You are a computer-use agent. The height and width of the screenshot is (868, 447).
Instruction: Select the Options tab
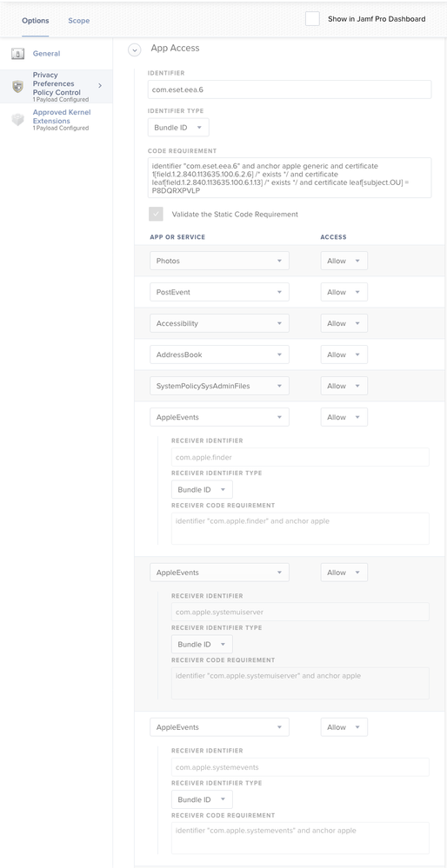pos(36,21)
